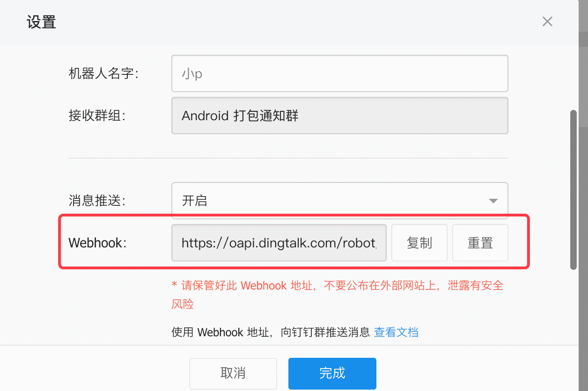Copy the Webhook address with 复制

coord(419,243)
